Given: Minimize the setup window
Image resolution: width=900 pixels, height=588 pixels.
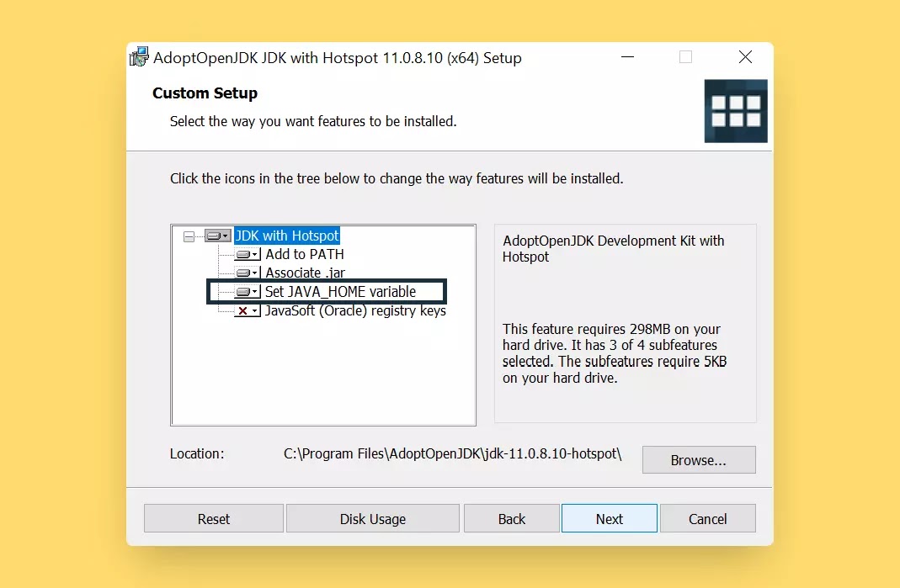Looking at the screenshot, I should (x=627, y=57).
